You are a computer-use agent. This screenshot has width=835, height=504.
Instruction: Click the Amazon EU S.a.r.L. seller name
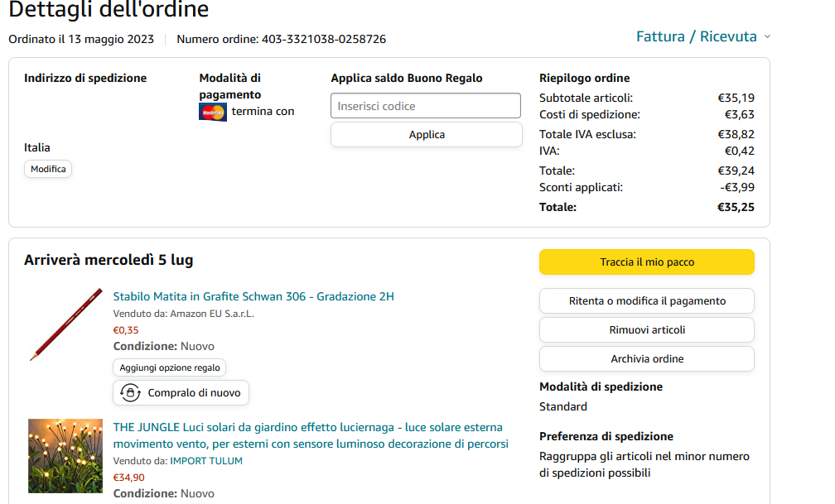pyautogui.click(x=212, y=314)
